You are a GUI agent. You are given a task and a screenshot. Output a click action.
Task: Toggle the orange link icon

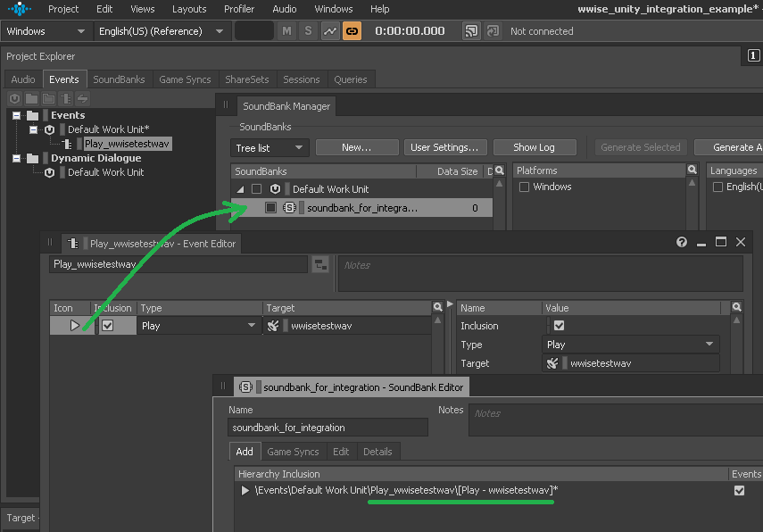coord(352,31)
